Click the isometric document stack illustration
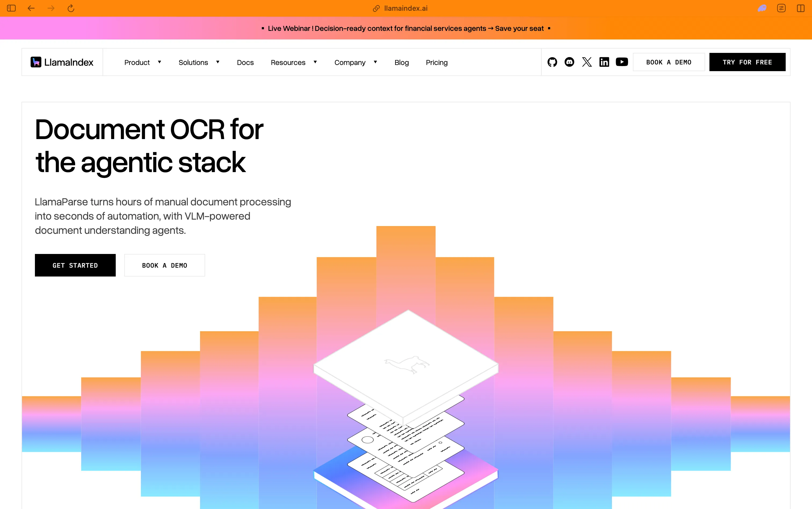This screenshot has height=509, width=812. (x=406, y=409)
